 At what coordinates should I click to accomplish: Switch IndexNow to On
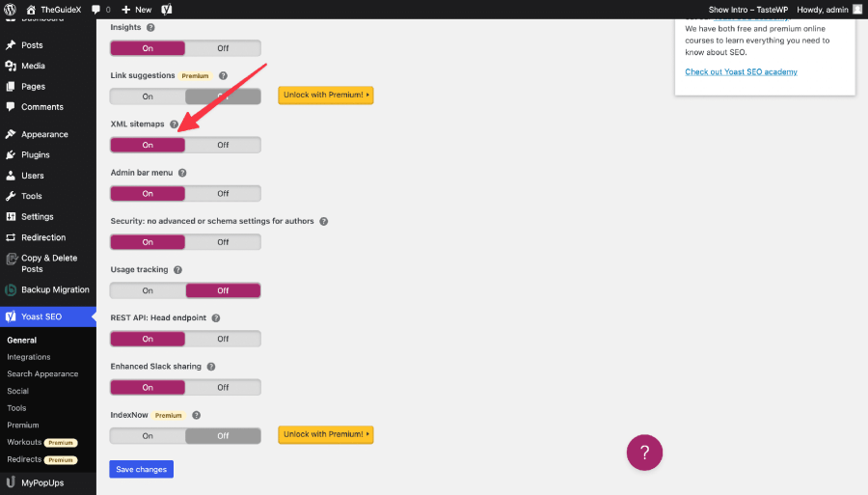tap(148, 436)
